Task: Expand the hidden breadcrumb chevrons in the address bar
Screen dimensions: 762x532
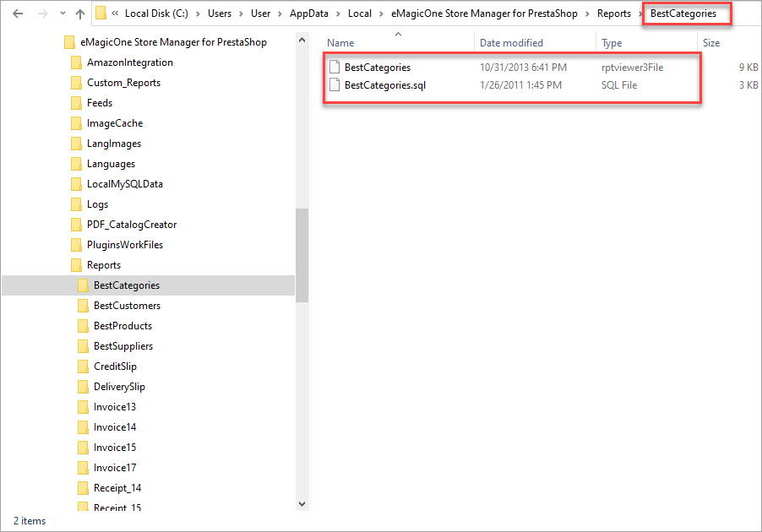Action: coord(115,14)
